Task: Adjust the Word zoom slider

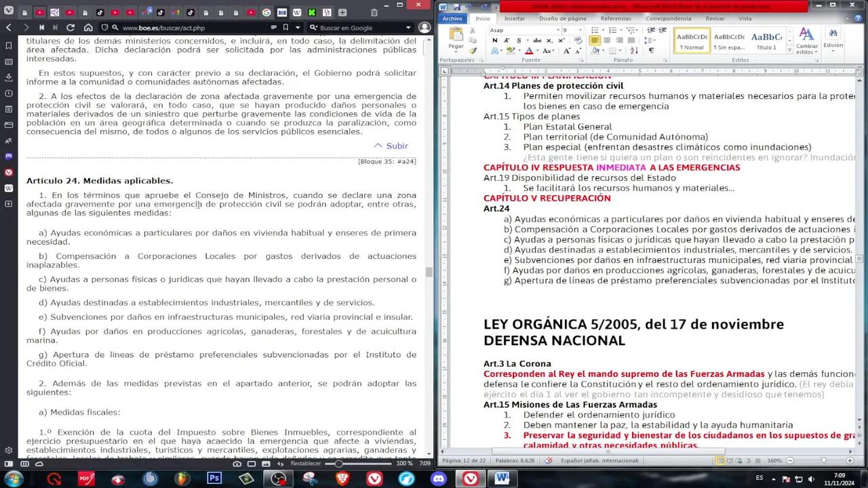Action: pos(825,460)
